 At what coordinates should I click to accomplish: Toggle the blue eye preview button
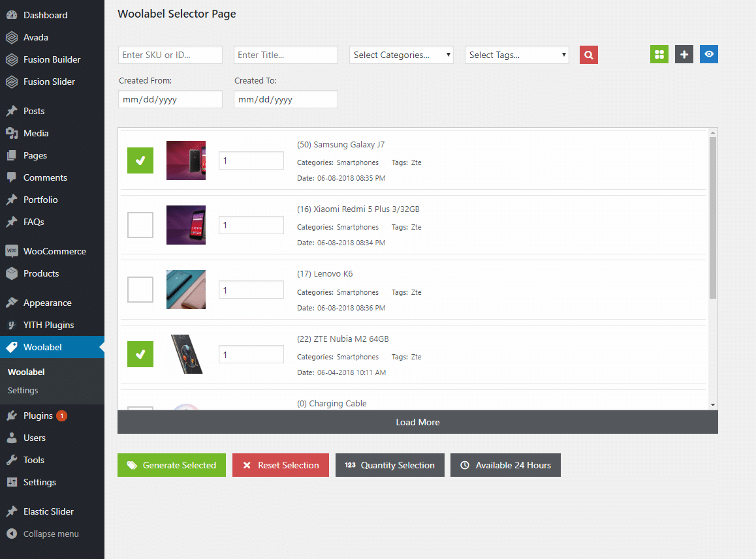709,54
